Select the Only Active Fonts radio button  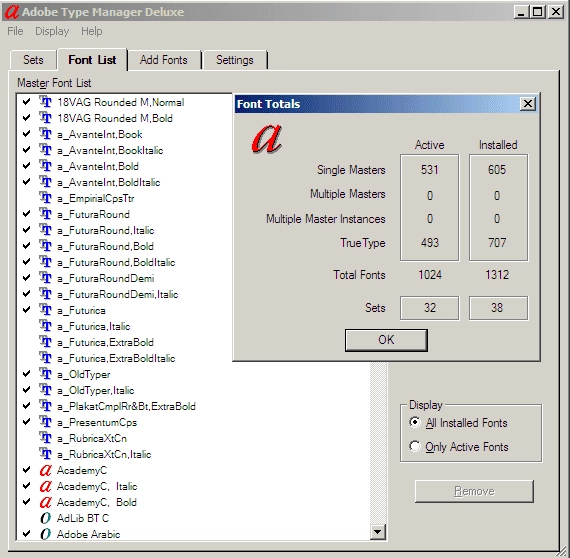(x=414, y=446)
